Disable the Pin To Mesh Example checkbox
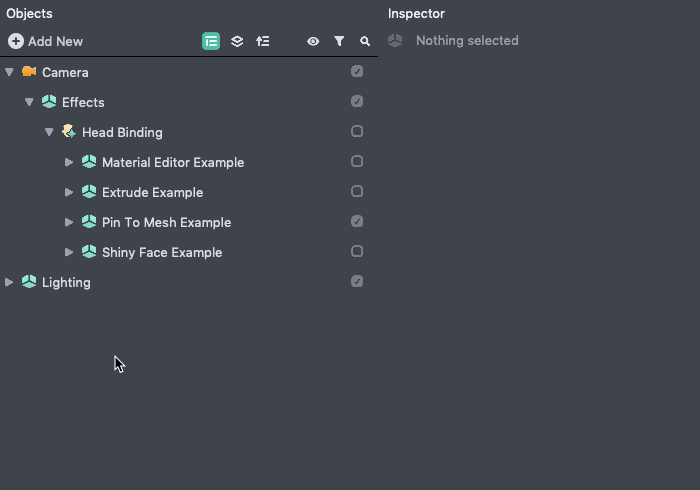 (357, 221)
